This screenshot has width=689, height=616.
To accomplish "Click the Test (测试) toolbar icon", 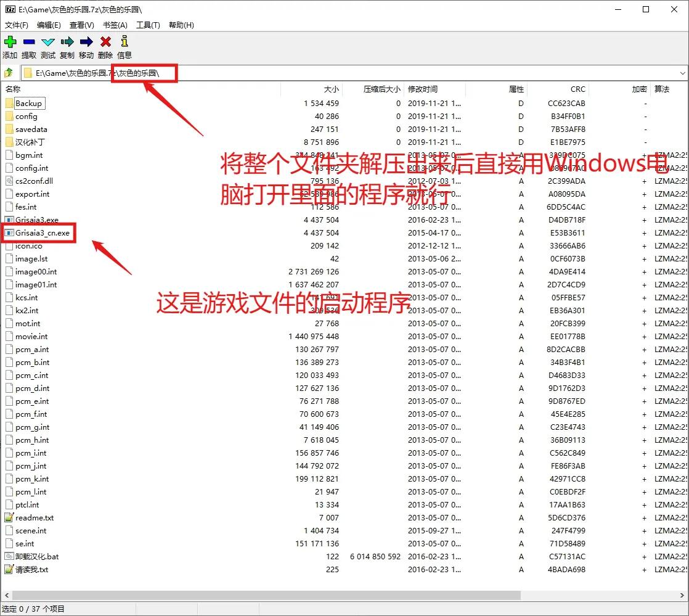I will 48,43.
